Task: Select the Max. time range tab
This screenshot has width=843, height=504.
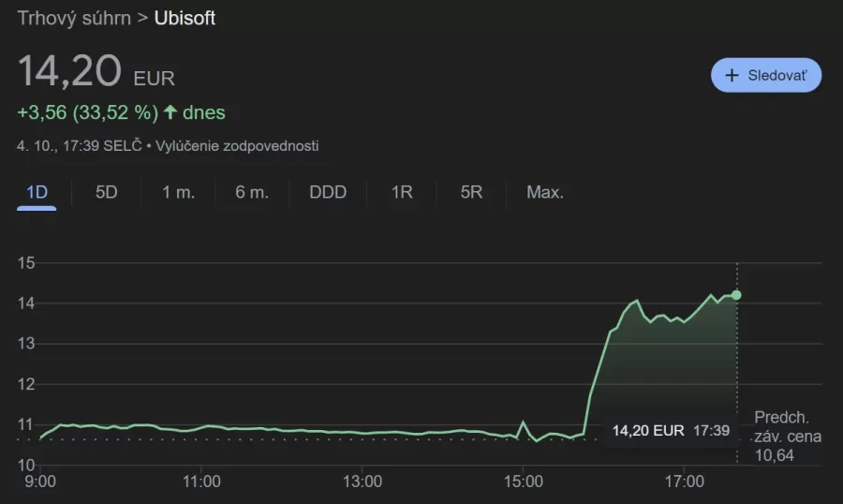Action: coord(545,192)
